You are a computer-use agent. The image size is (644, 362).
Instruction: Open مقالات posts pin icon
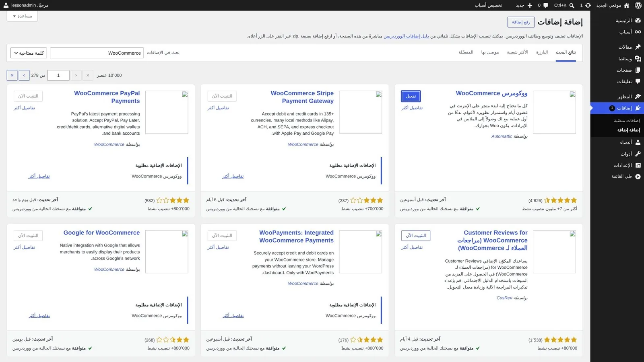pyautogui.click(x=638, y=47)
